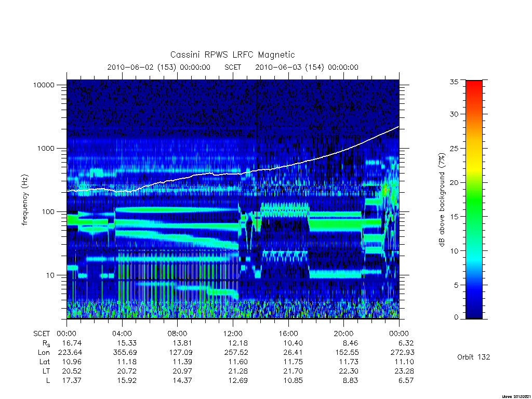Viewport: 532px width, 399px height.
Task: Click the Lat value 11.39
Action: click(x=183, y=362)
